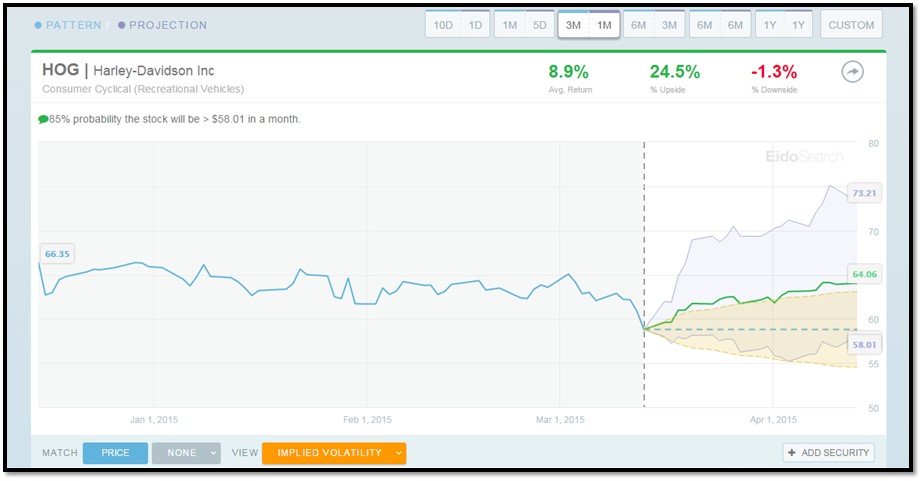Select the 10D / 1D timeframe
This screenshot has width=922, height=481.
(x=457, y=25)
